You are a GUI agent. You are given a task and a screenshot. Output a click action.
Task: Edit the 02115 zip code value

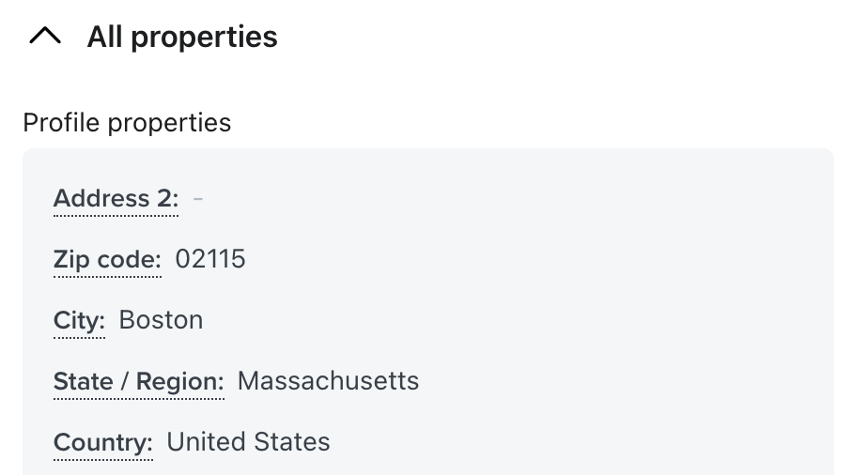pyautogui.click(x=210, y=259)
